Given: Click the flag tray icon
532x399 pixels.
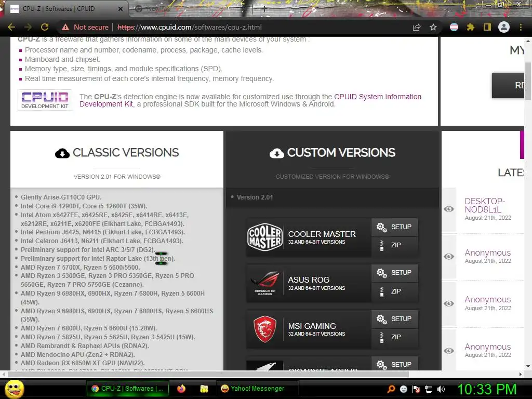Looking at the screenshot, I should point(416,389).
